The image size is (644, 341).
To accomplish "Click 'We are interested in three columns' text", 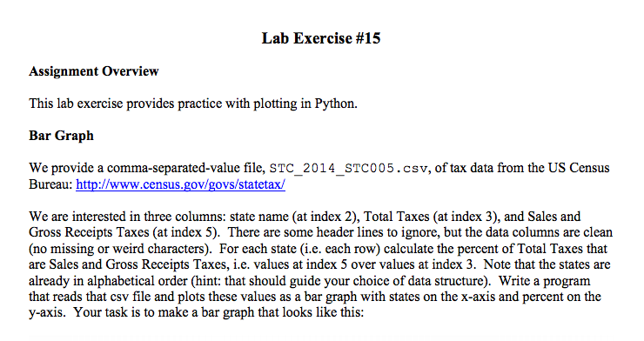I will click(x=127, y=217).
